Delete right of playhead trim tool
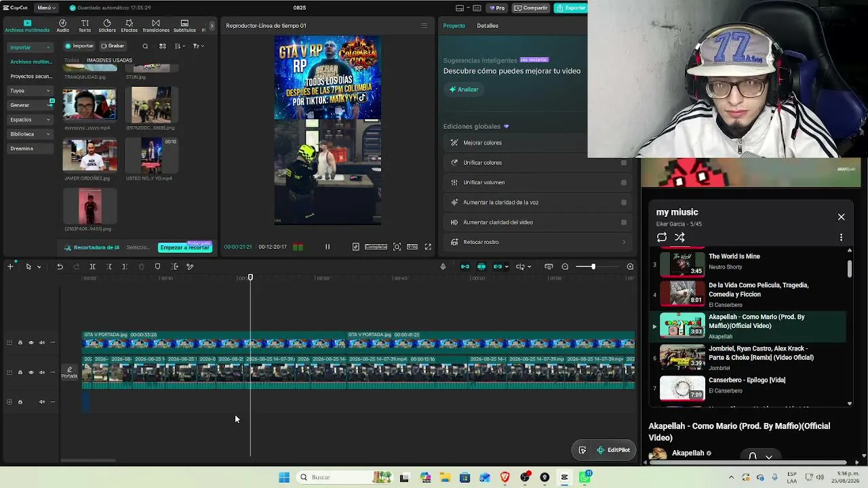The height and width of the screenshot is (488, 868). click(x=125, y=266)
